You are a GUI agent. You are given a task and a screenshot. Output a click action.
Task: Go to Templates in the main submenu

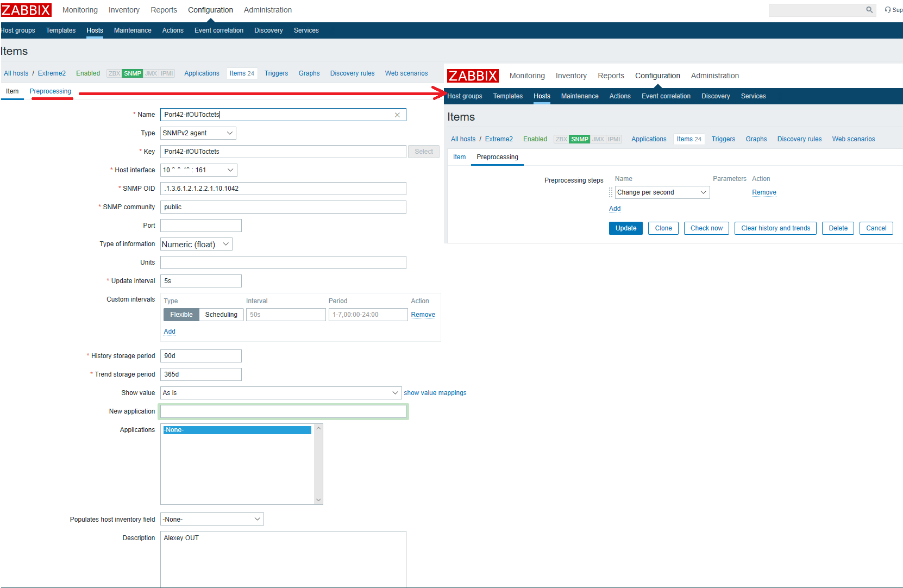click(x=61, y=30)
